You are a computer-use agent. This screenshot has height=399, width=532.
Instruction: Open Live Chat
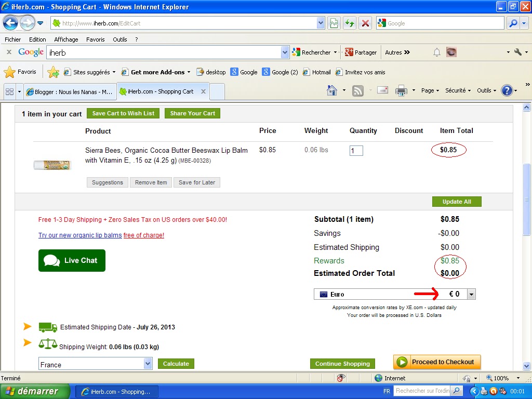coord(72,260)
